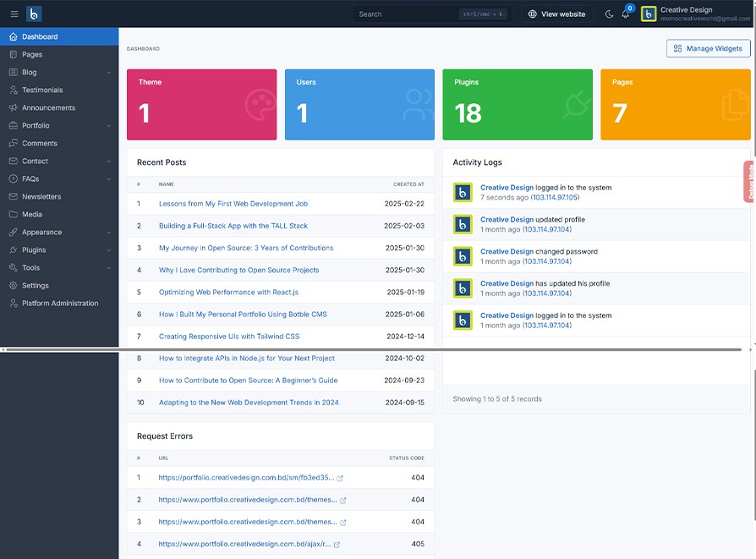Expand the Appearance sidebar submenu
The width and height of the screenshot is (756, 559).
pos(109,233)
